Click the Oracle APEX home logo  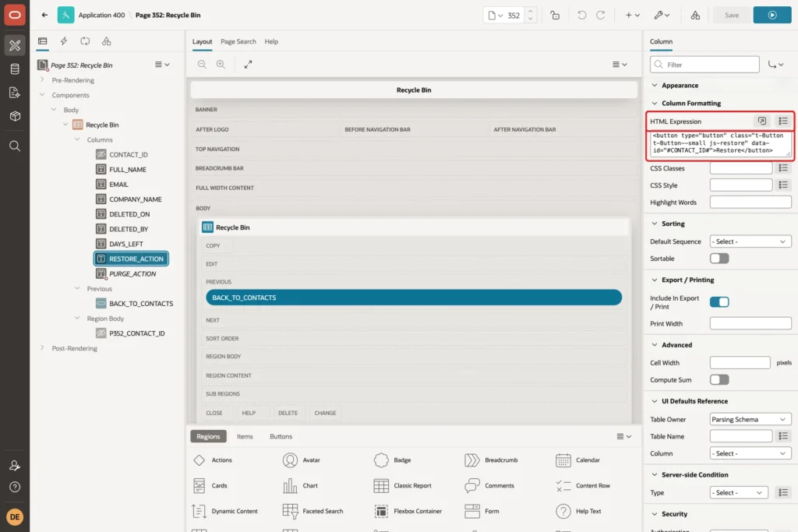pyautogui.click(x=15, y=15)
